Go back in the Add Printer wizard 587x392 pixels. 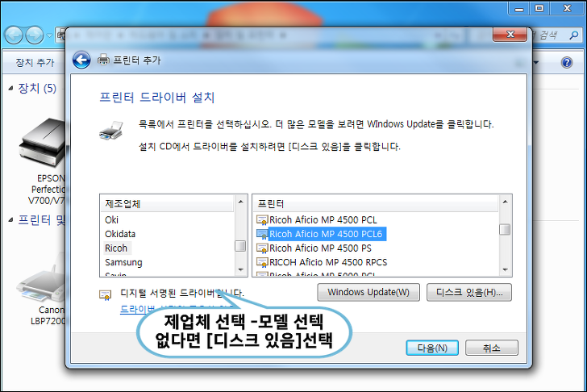[x=81, y=60]
